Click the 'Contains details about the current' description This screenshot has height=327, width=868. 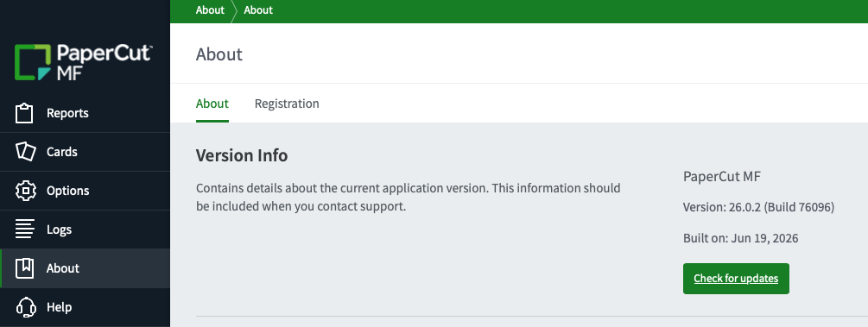(408, 198)
